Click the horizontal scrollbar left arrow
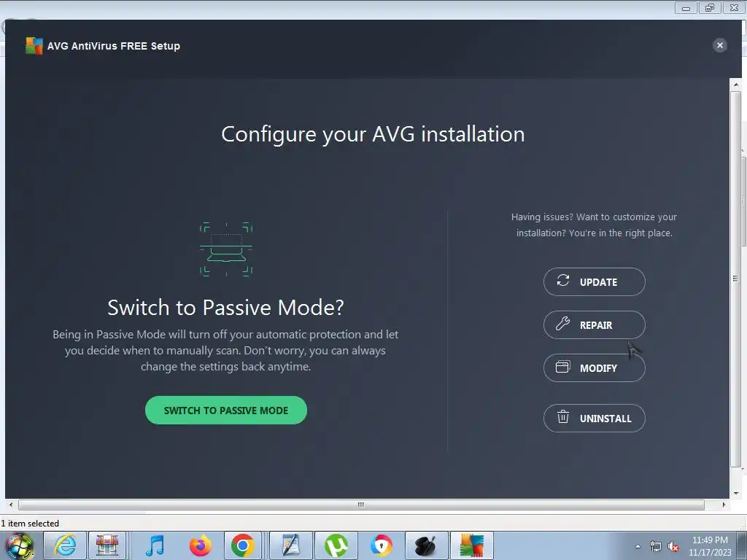747x560 pixels. click(x=10, y=505)
